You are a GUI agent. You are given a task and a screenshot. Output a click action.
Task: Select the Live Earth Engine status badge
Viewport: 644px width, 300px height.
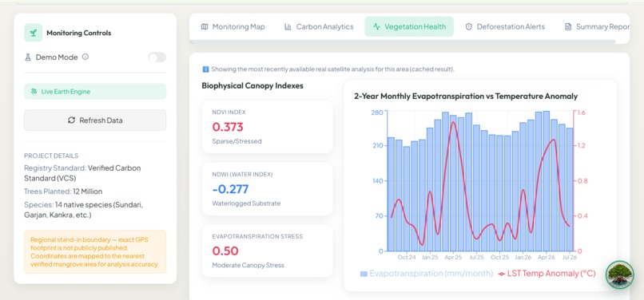pos(95,92)
